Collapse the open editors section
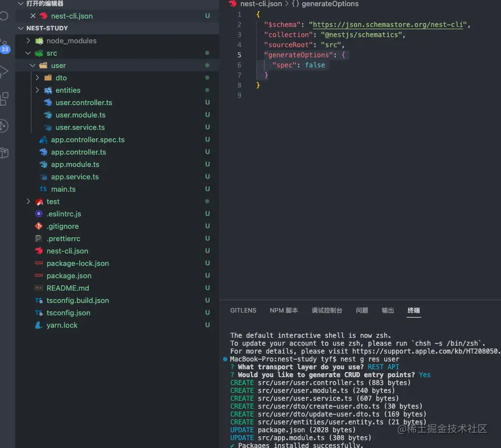The height and width of the screenshot is (448, 501). click(x=21, y=3)
